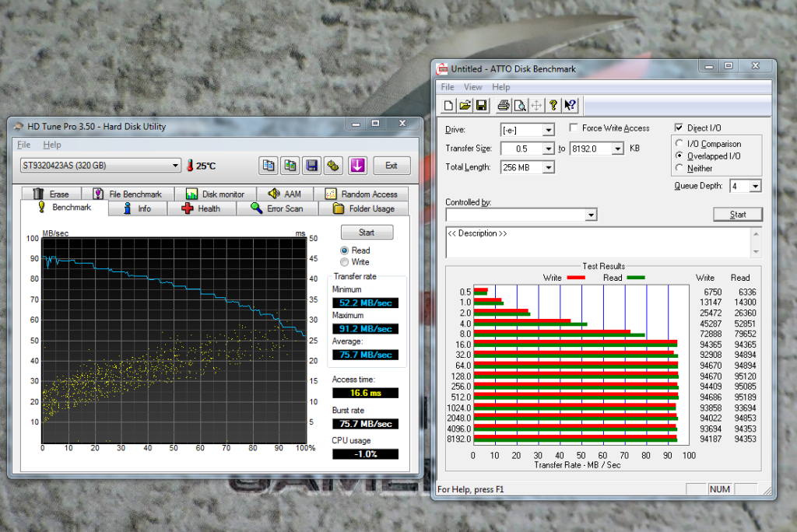Viewport: 797px width, 532px height.
Task: Open Print Preview in ATTO toolbar
Action: tap(520, 106)
